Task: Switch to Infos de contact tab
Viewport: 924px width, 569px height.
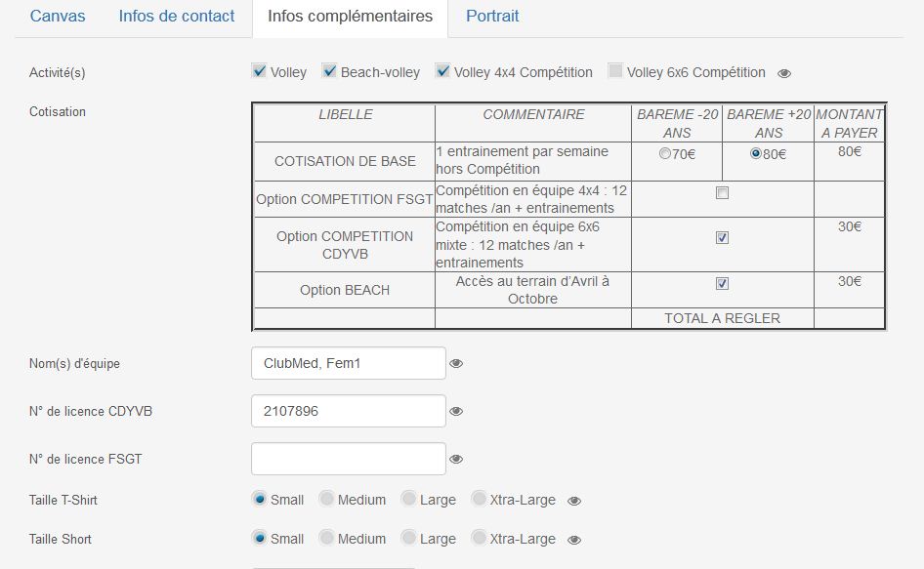Action: 177,16
